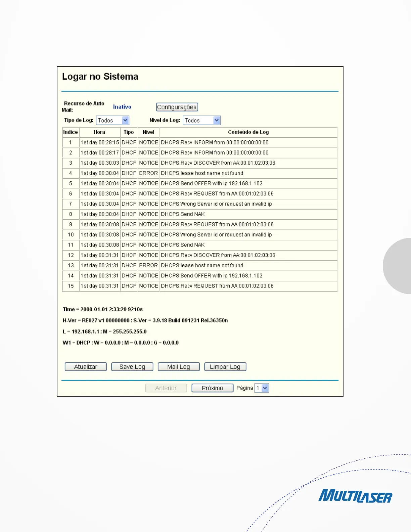Screen dimensions: 411x532
Task: Select the H-Ver RE027 version line
Action: pyautogui.click(x=145, y=320)
